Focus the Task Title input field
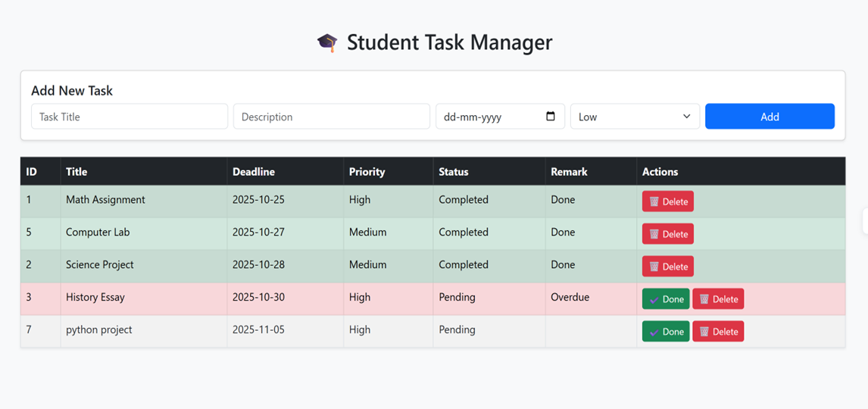This screenshot has width=868, height=409. [130, 116]
